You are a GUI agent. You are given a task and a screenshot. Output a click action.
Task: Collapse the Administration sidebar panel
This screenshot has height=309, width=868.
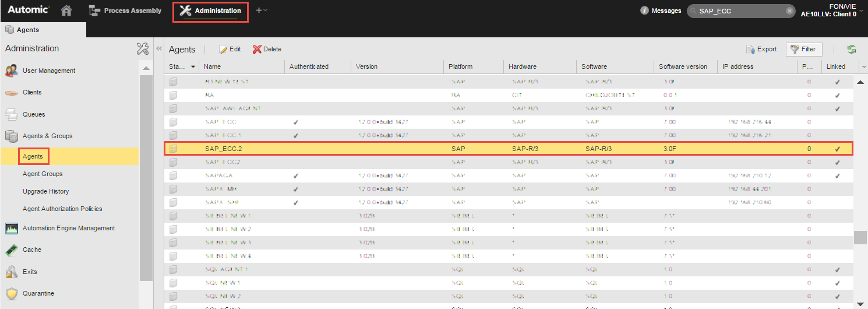(x=158, y=49)
